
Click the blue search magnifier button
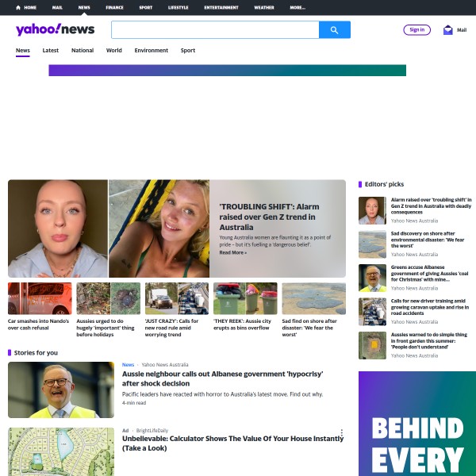click(335, 30)
